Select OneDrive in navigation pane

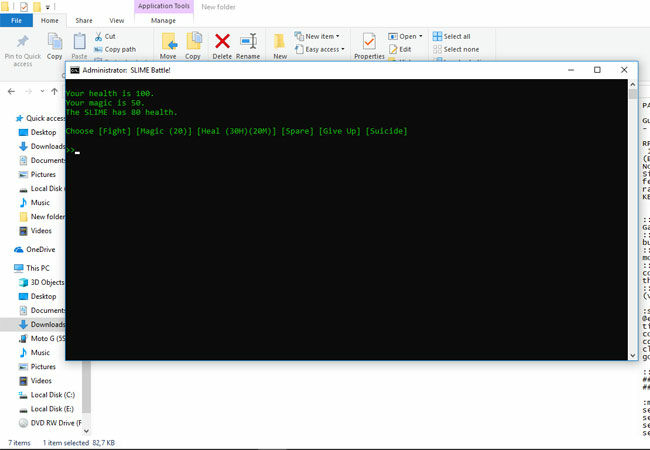(35, 249)
